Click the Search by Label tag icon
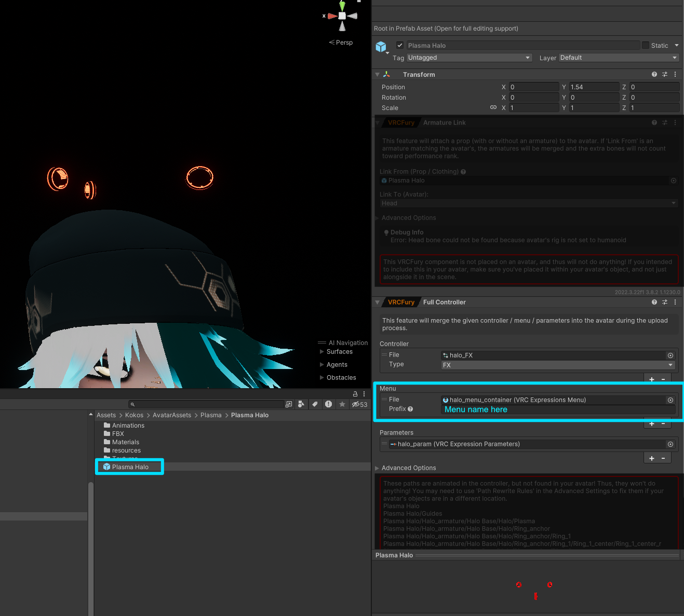Screen dimensions: 684x616 click(315, 404)
